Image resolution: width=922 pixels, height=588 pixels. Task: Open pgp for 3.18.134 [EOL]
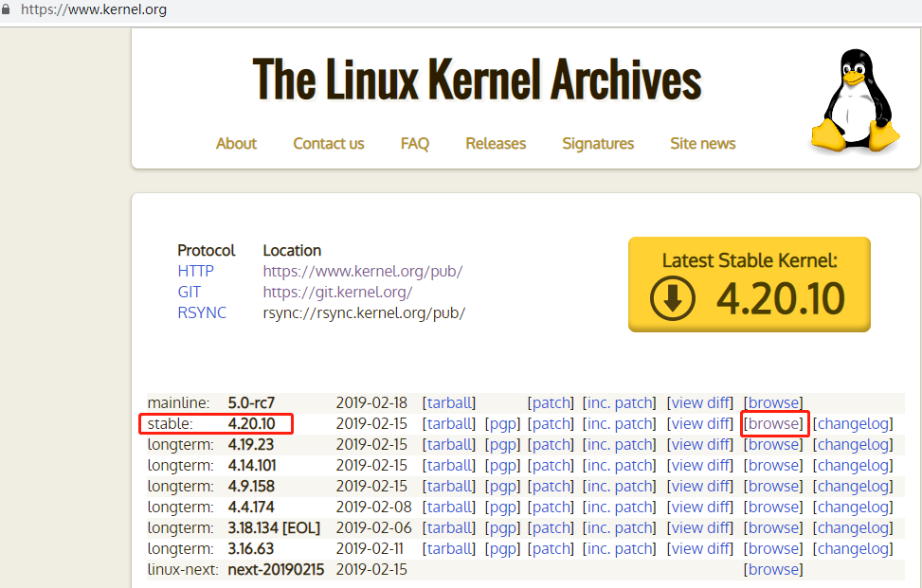point(503,528)
